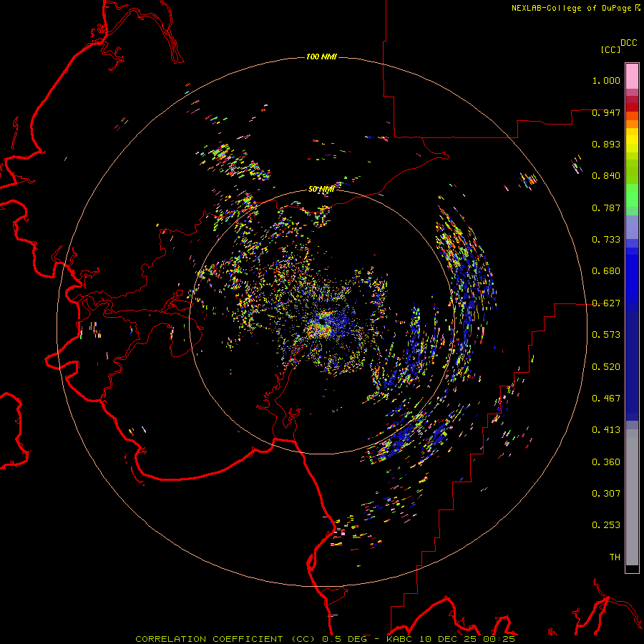This screenshot has height=644, width=644.
Task: Click the 0.893 scale value
Action: [606, 144]
